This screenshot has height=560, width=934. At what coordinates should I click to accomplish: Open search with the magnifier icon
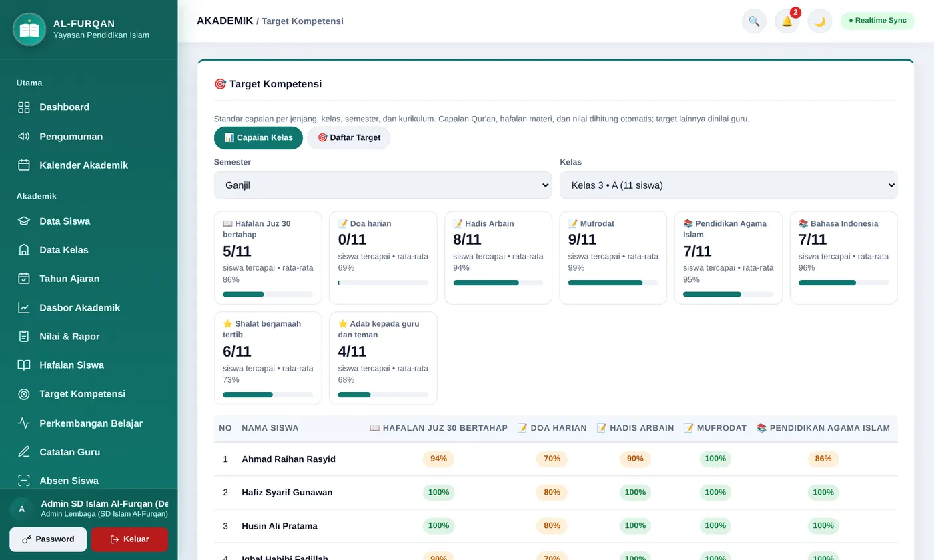coord(754,21)
